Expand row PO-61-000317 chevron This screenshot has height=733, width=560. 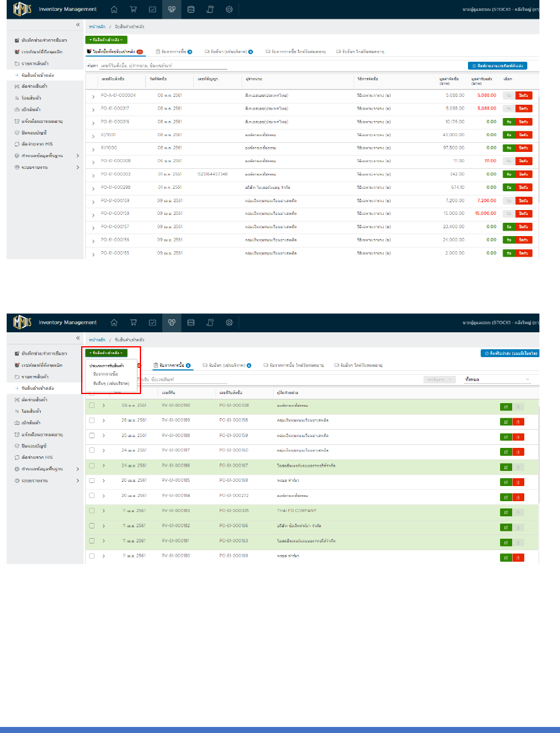tap(93, 110)
